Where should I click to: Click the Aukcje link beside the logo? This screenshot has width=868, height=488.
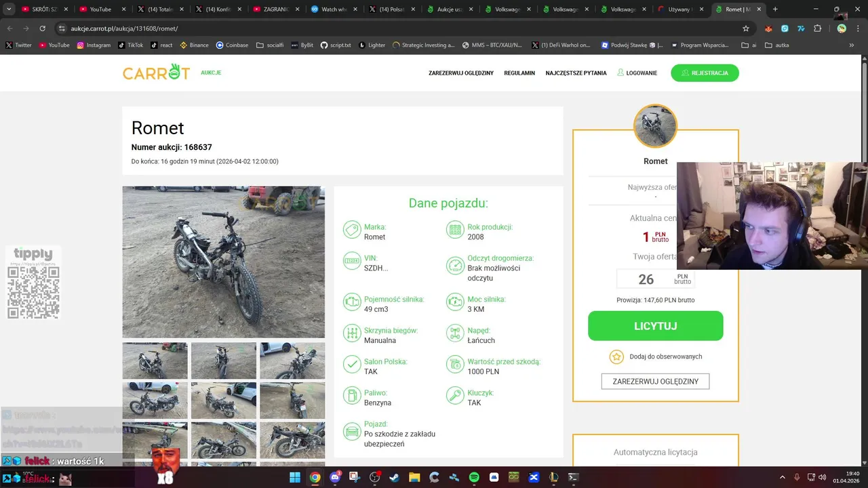tap(211, 73)
